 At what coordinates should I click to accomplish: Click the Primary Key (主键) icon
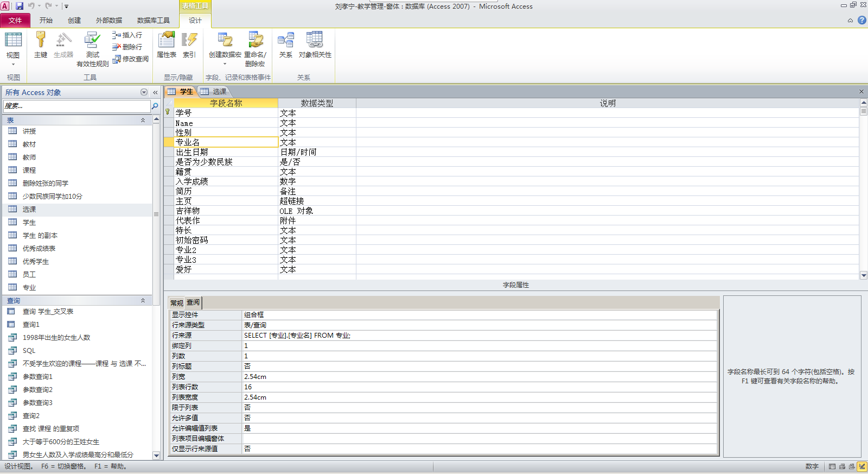[x=41, y=45]
